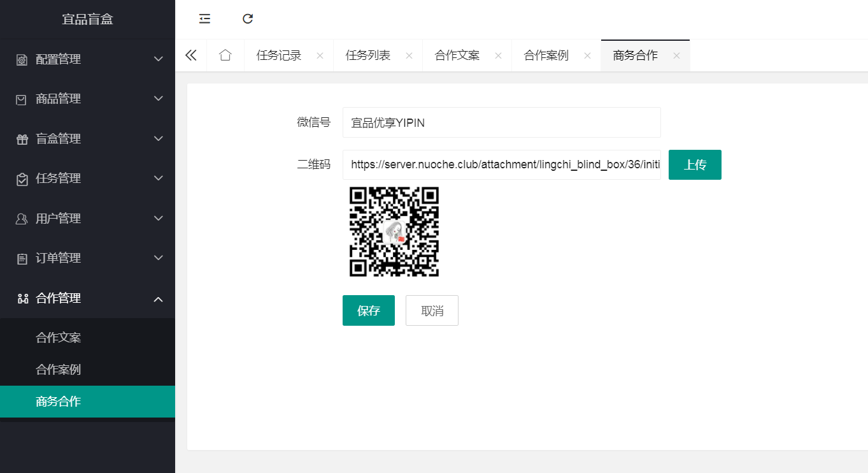Click the 二维码 URL input field

[502, 165]
